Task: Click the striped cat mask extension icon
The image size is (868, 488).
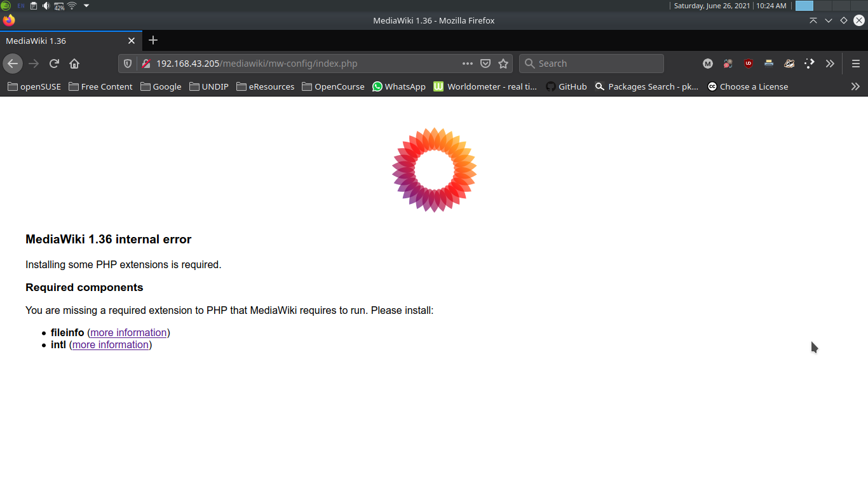Action: [789, 64]
